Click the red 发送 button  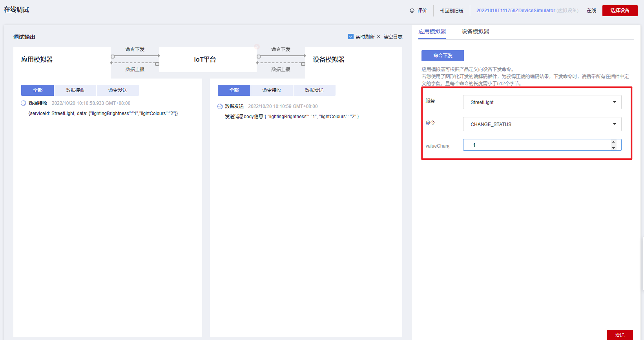point(620,335)
